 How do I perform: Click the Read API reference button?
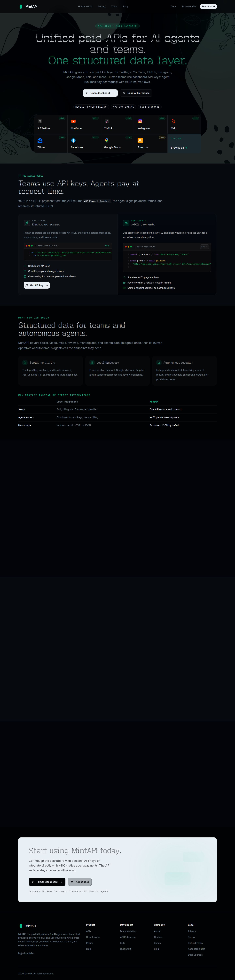tap(136, 93)
